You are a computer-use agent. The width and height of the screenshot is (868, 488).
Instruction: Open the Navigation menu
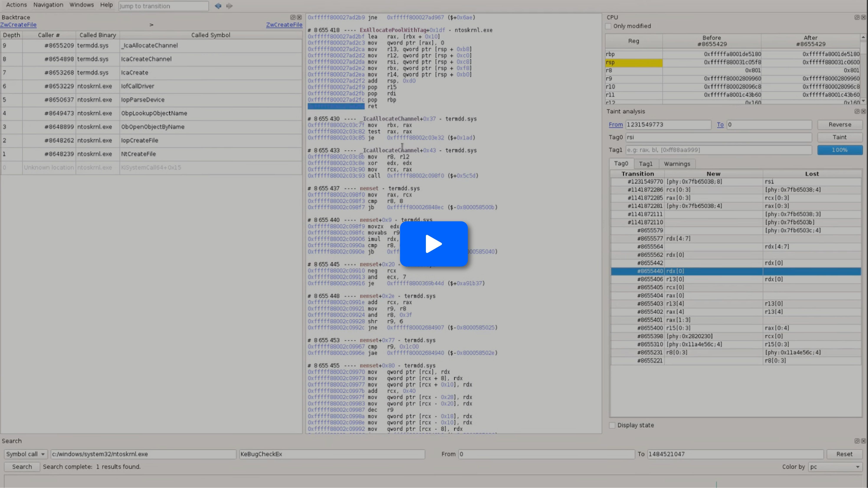pyautogui.click(x=48, y=5)
